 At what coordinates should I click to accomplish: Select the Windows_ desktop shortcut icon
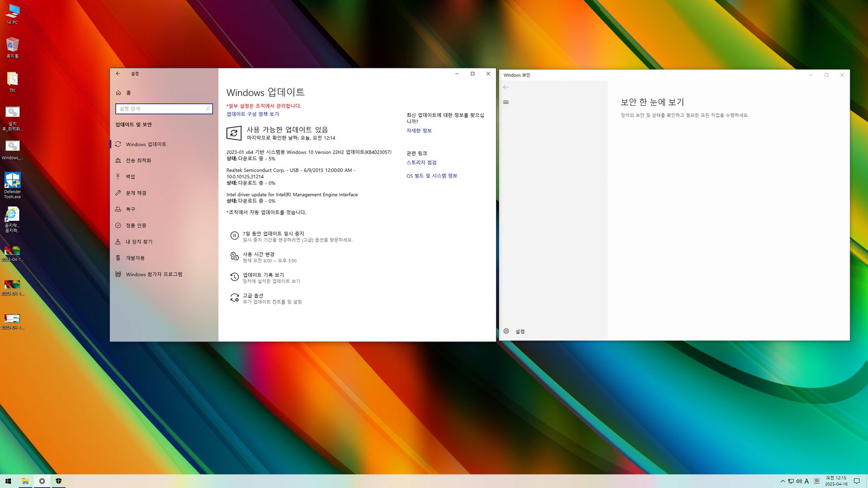pyautogui.click(x=12, y=150)
